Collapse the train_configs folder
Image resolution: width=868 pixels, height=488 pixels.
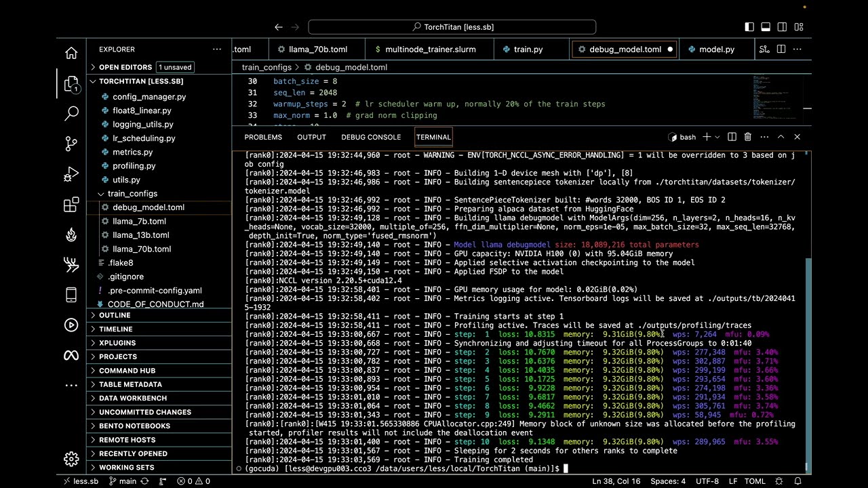(132, 194)
